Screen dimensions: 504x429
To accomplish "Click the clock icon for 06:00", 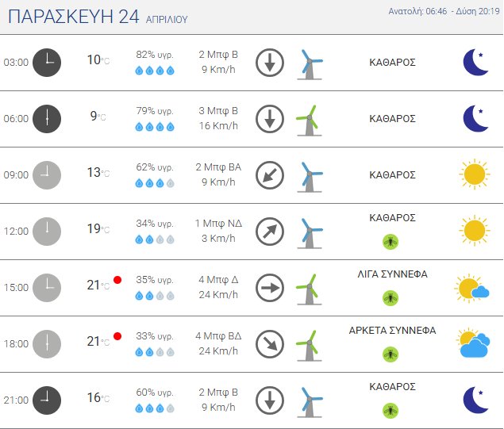I will 47,119.
